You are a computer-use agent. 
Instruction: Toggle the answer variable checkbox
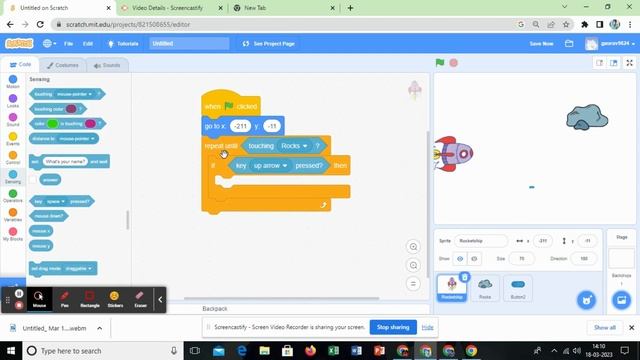33,180
